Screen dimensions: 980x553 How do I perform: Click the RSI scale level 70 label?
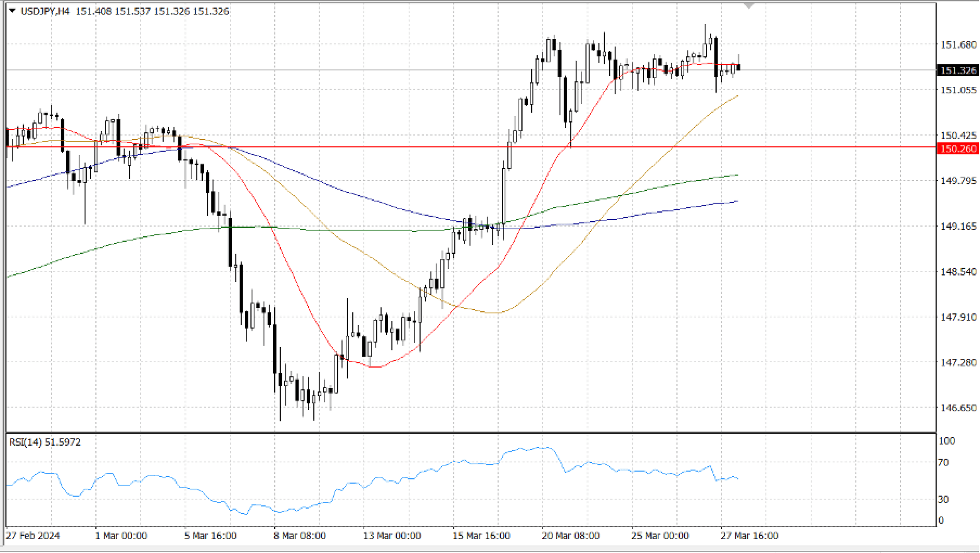click(x=943, y=463)
